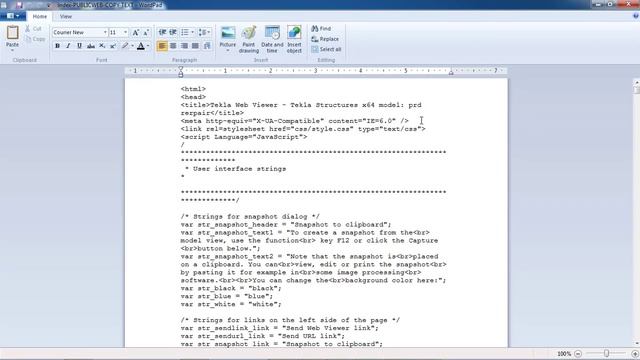Click the 100% zoom level text
Screen dimensions: 640x360
coord(564,354)
